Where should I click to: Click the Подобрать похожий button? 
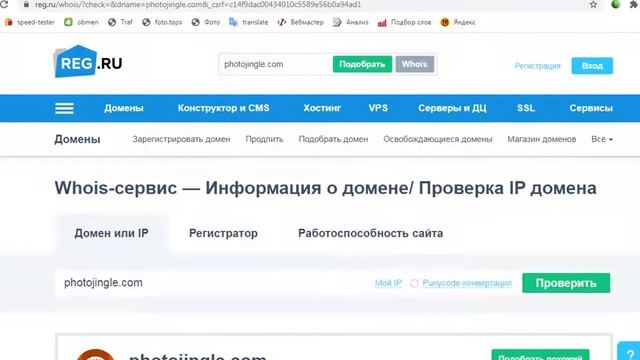click(x=540, y=355)
